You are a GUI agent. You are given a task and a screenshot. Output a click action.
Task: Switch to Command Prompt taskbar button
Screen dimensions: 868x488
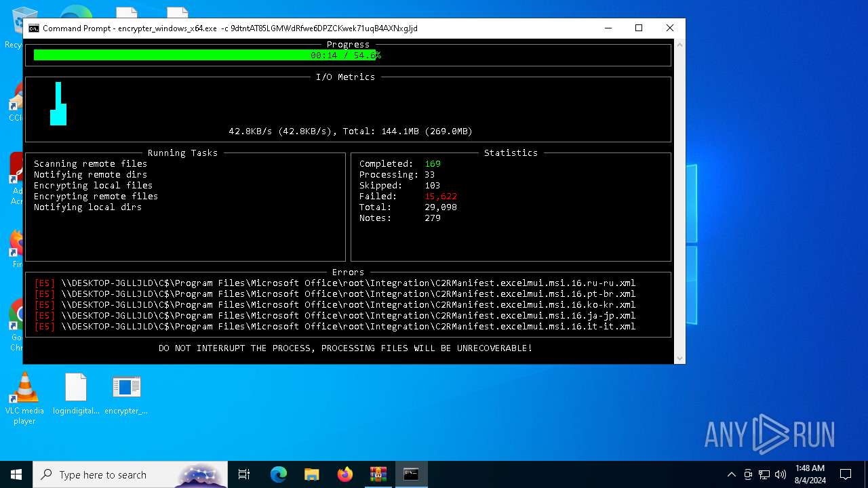(x=411, y=474)
